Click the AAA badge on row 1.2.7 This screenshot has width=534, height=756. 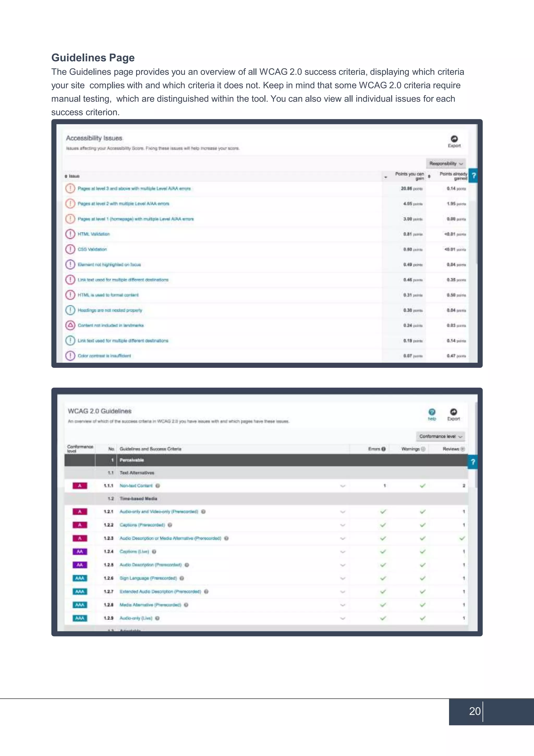[80, 591]
